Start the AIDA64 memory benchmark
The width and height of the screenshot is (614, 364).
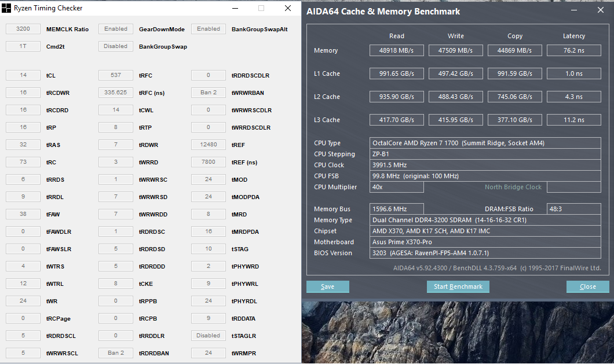pyautogui.click(x=458, y=286)
